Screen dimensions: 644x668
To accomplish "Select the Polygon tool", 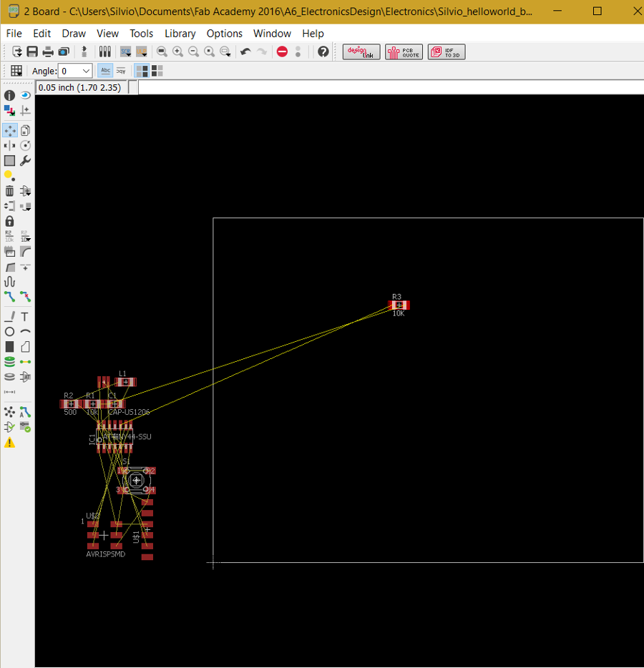I will pos(26,347).
